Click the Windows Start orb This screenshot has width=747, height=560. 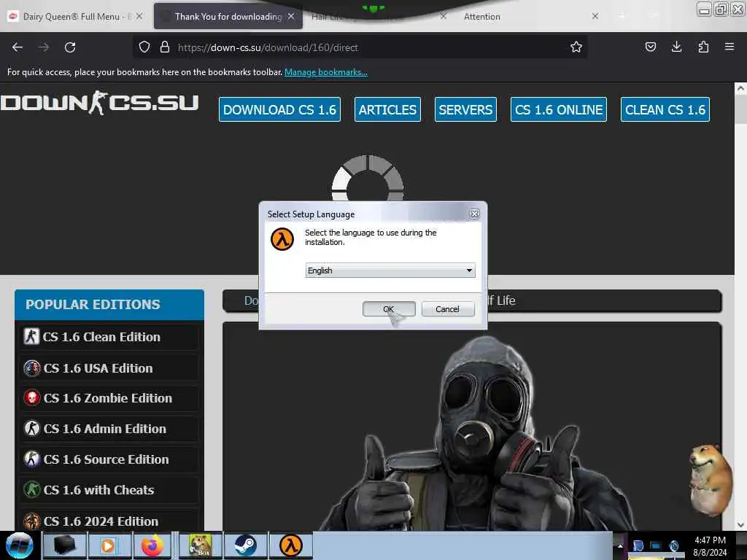[20, 545]
